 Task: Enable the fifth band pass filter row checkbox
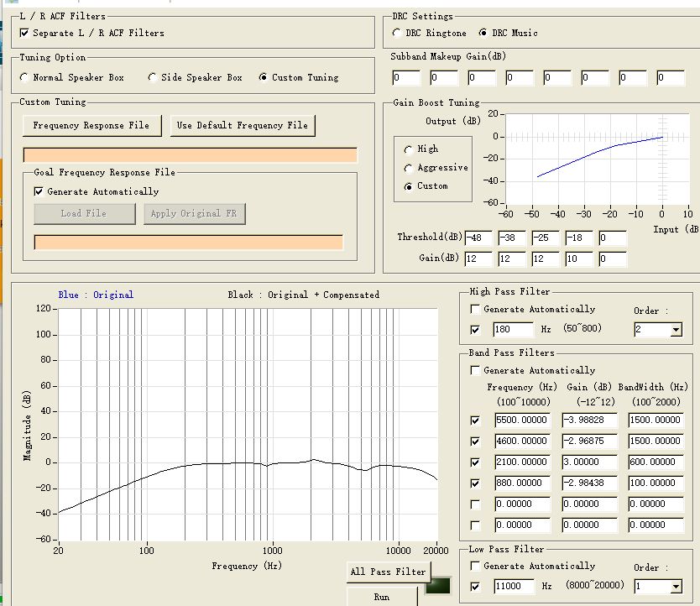[x=475, y=504]
